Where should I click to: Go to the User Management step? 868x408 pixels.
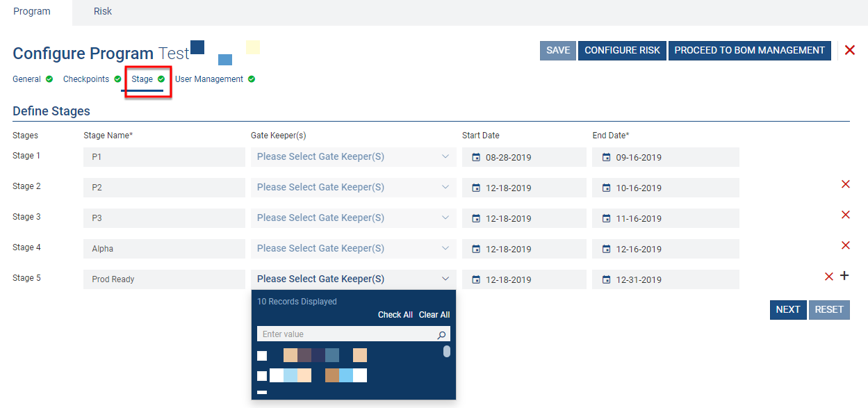pyautogui.click(x=209, y=79)
